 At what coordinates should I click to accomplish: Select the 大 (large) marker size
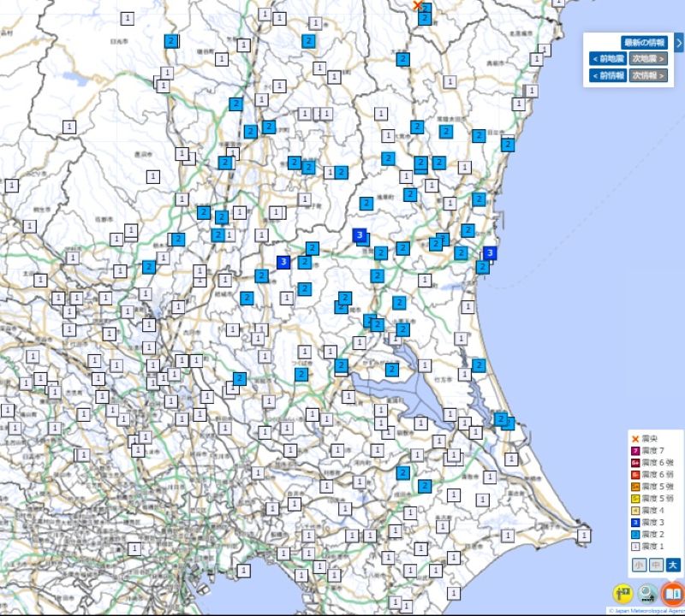tap(673, 565)
